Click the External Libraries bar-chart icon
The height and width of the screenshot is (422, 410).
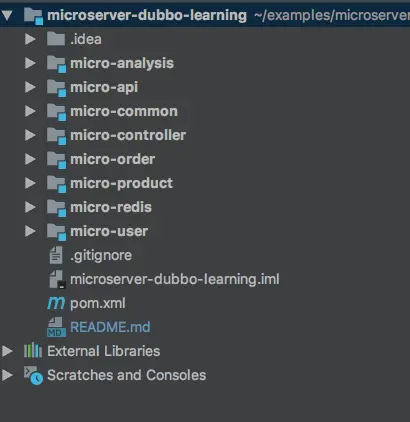[x=33, y=351]
